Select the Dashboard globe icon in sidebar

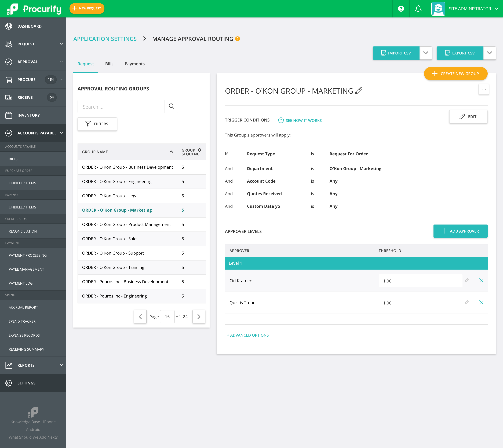(x=9, y=26)
